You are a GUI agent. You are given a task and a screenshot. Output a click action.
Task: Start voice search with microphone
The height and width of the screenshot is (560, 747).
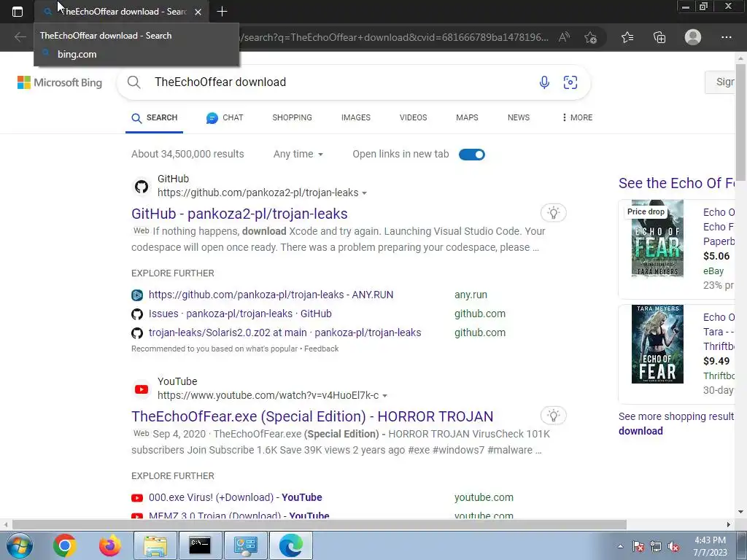(x=544, y=82)
